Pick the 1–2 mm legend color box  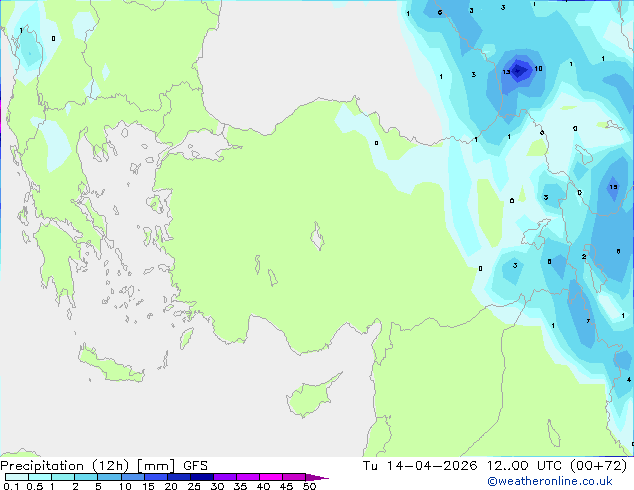(63, 477)
